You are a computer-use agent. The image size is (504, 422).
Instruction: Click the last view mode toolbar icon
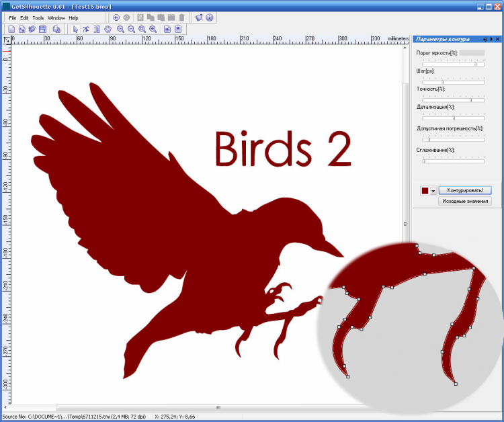click(178, 30)
